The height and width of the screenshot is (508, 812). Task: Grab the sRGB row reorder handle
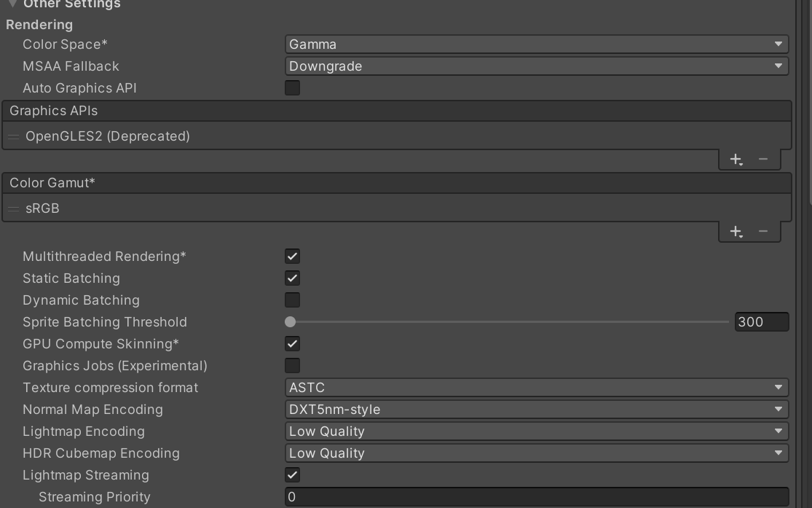click(13, 208)
